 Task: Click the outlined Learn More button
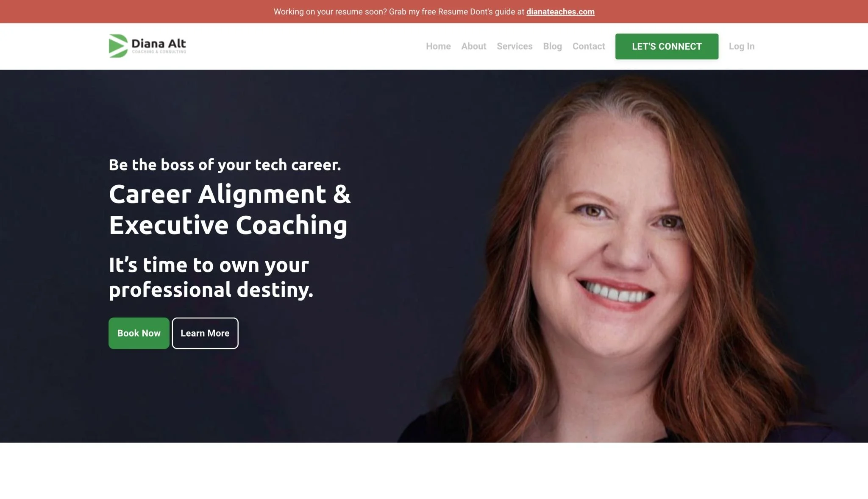tap(205, 333)
